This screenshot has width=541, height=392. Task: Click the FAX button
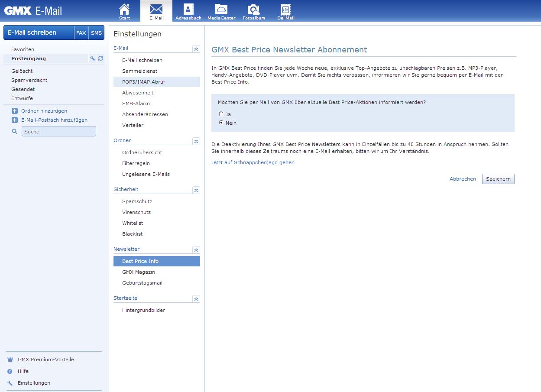pos(81,32)
